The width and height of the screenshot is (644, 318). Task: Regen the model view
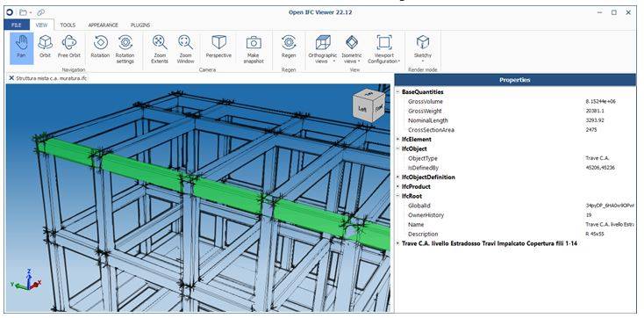pyautogui.click(x=289, y=46)
